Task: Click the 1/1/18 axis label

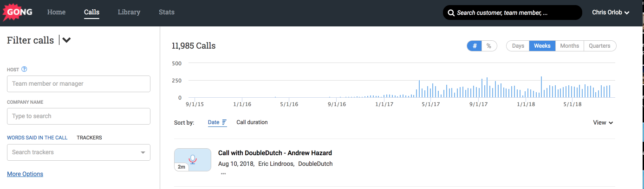Action: 526,104
